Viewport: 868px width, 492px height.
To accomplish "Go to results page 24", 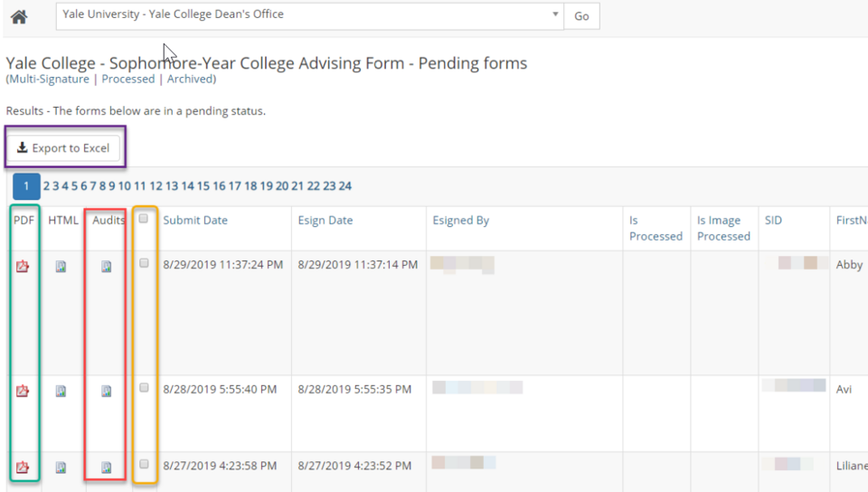I will (x=345, y=186).
